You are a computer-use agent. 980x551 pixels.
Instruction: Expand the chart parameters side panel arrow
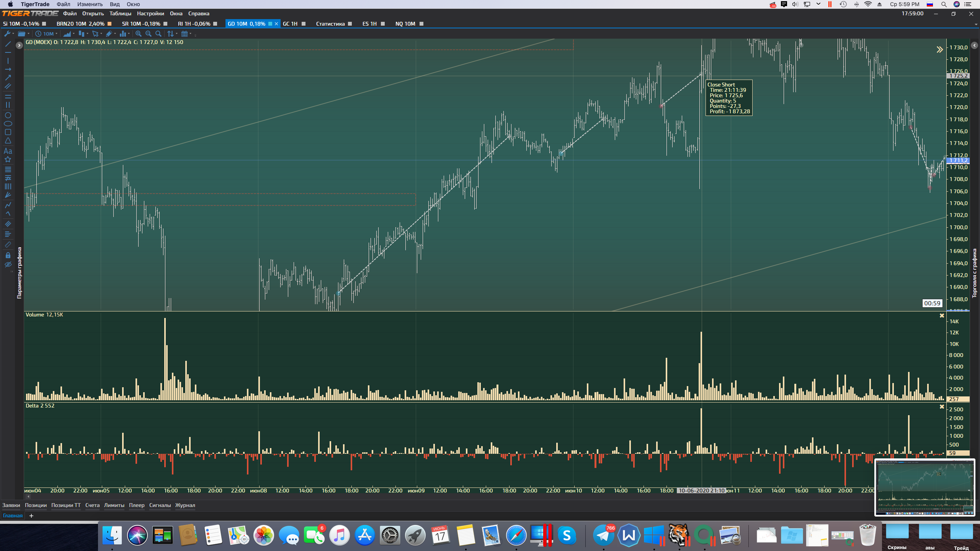click(19, 45)
